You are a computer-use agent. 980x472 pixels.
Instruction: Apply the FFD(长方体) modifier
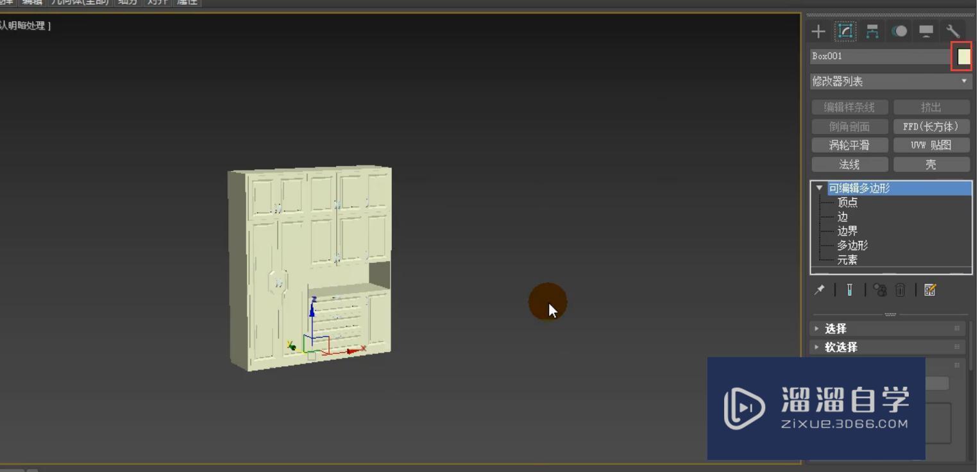[x=931, y=126]
